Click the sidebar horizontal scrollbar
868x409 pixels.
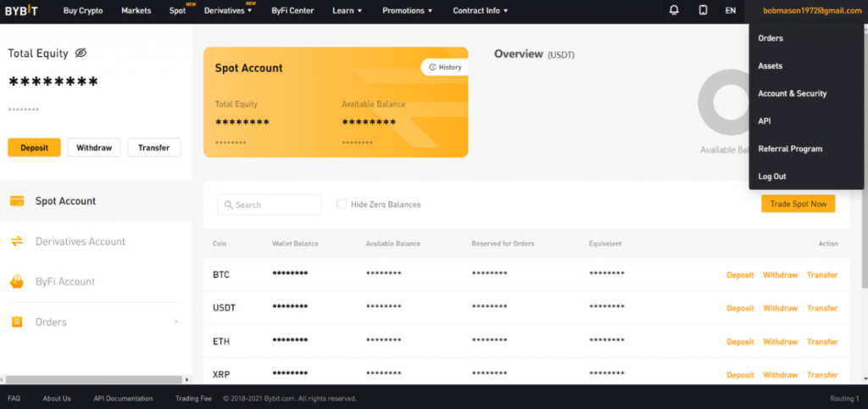(x=93, y=379)
